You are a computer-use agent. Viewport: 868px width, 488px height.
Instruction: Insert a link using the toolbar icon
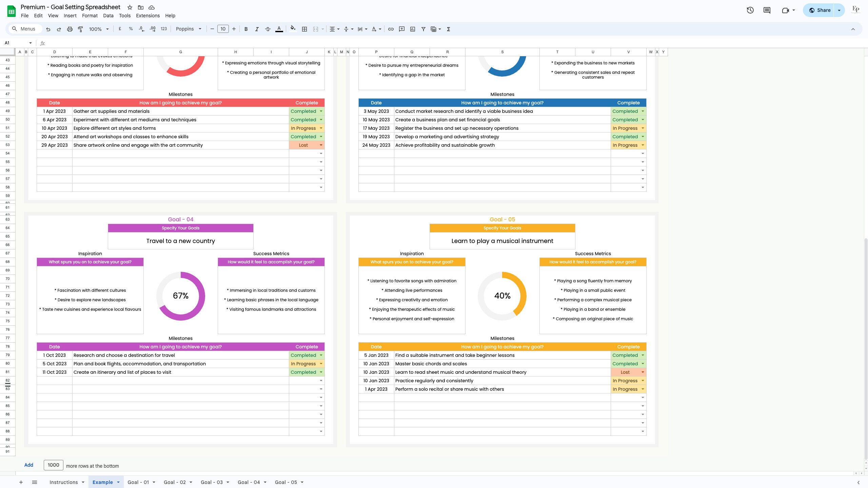pyautogui.click(x=391, y=29)
